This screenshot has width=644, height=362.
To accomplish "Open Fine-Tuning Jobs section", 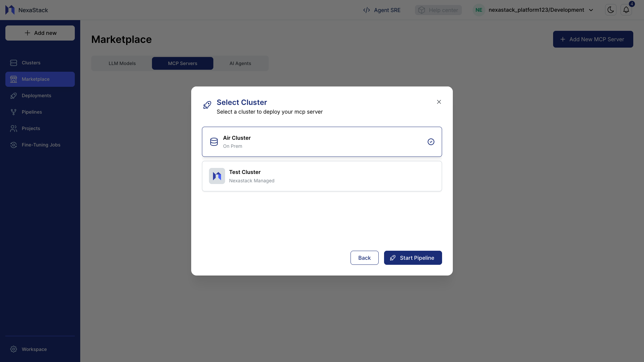I will 41,145.
